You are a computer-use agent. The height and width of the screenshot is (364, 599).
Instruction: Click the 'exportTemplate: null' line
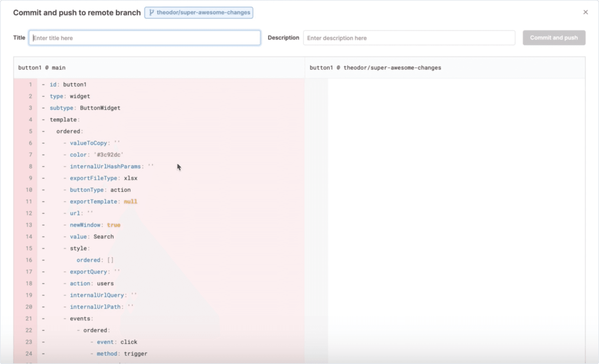(103, 201)
